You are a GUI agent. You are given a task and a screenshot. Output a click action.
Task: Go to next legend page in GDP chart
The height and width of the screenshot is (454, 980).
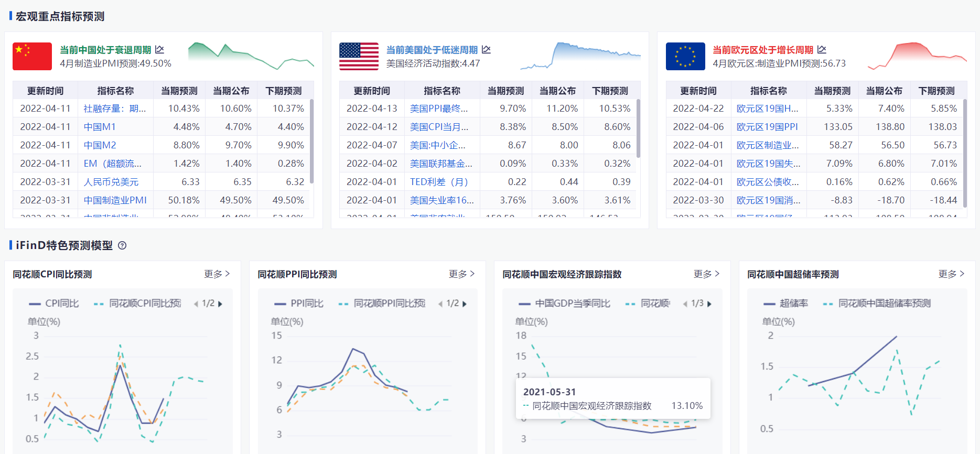pyautogui.click(x=709, y=304)
